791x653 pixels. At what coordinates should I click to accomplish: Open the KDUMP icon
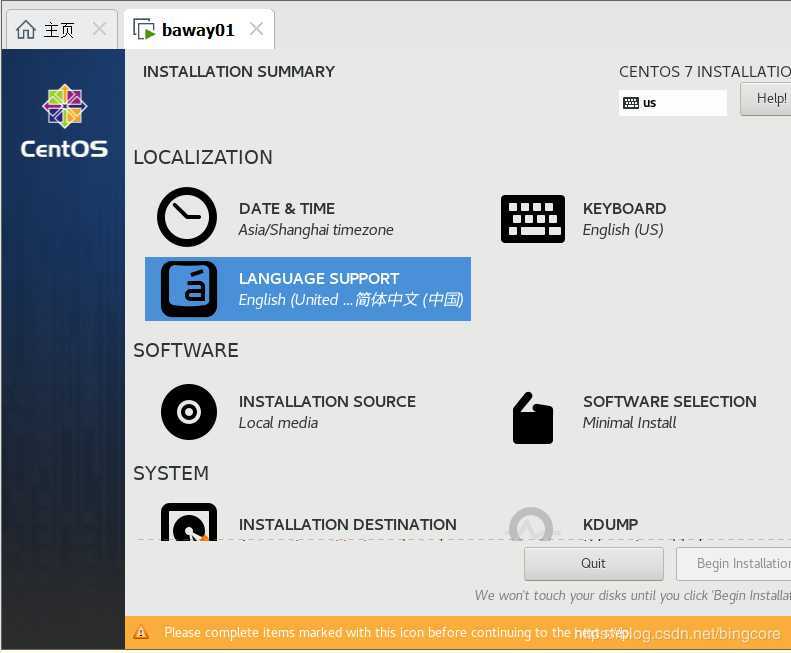point(531,524)
